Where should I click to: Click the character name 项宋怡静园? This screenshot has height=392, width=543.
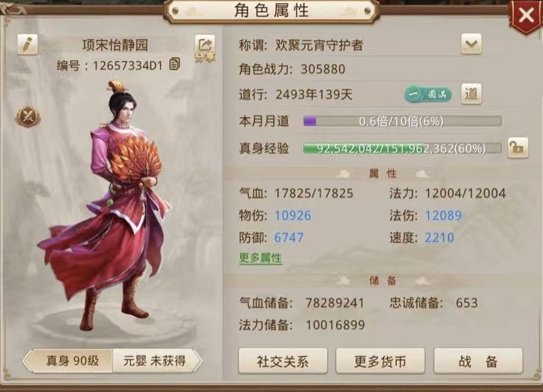click(x=116, y=45)
